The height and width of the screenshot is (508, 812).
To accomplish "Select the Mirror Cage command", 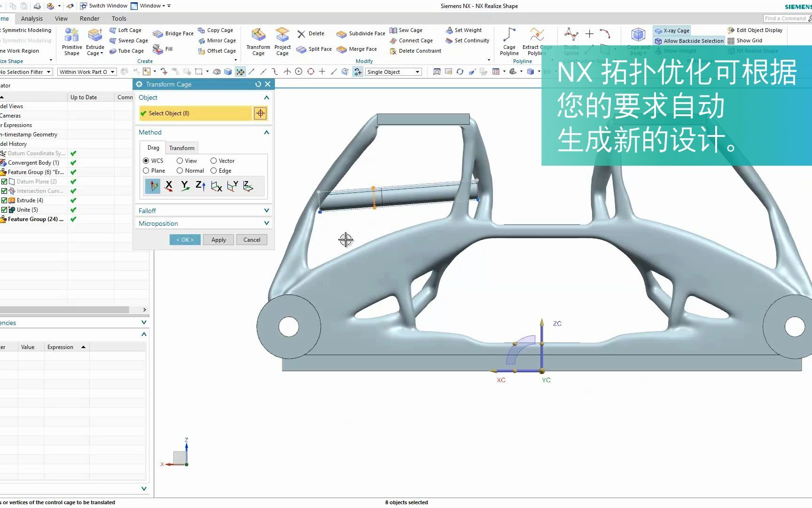I will 217,40.
